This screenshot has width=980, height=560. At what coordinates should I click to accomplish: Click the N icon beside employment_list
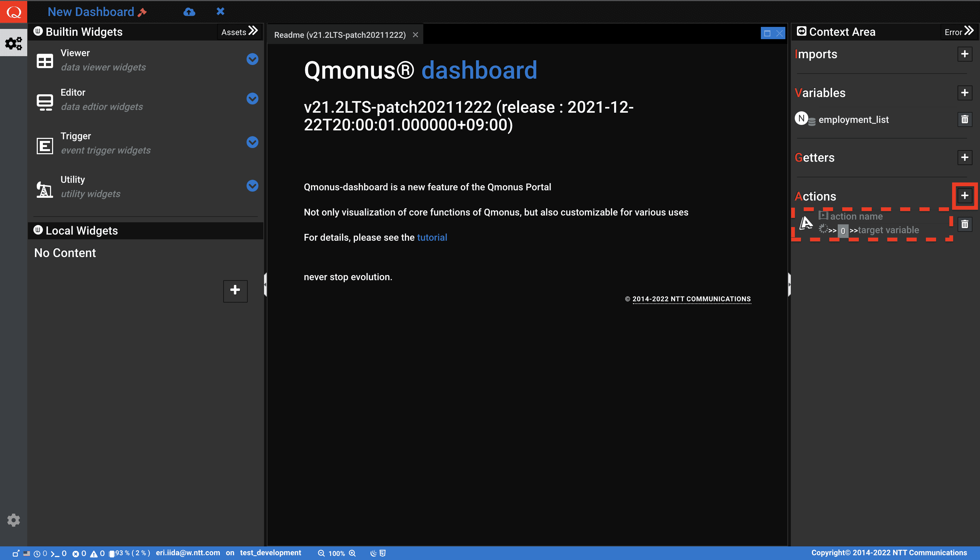coord(801,118)
